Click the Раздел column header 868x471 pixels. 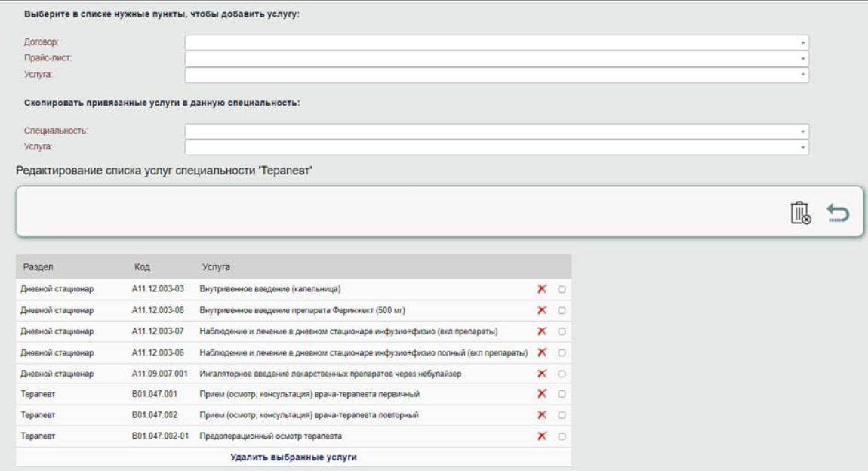pos(38,266)
